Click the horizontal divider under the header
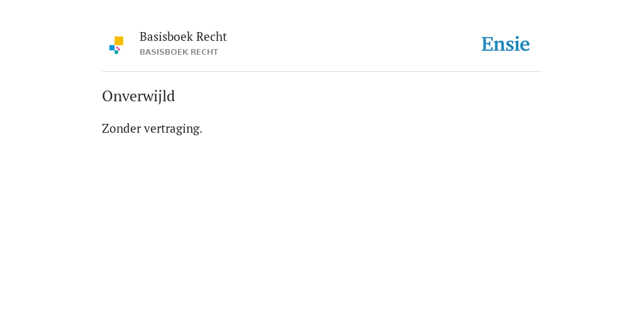 pyautogui.click(x=322, y=72)
